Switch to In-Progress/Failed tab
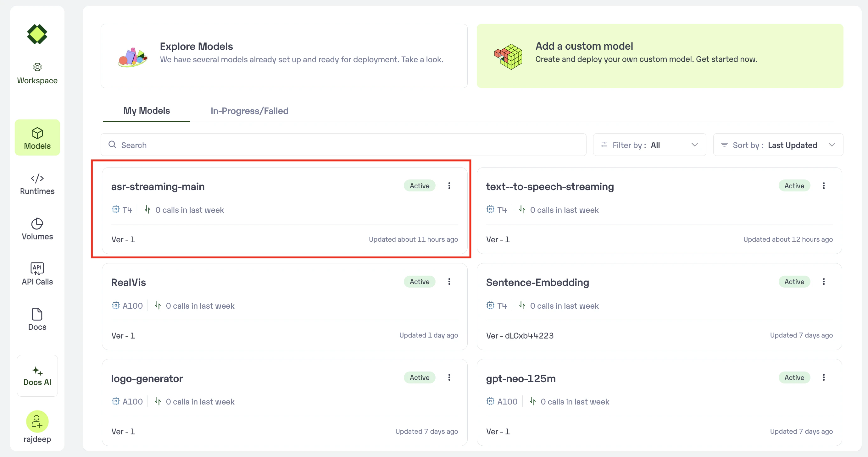 (249, 111)
